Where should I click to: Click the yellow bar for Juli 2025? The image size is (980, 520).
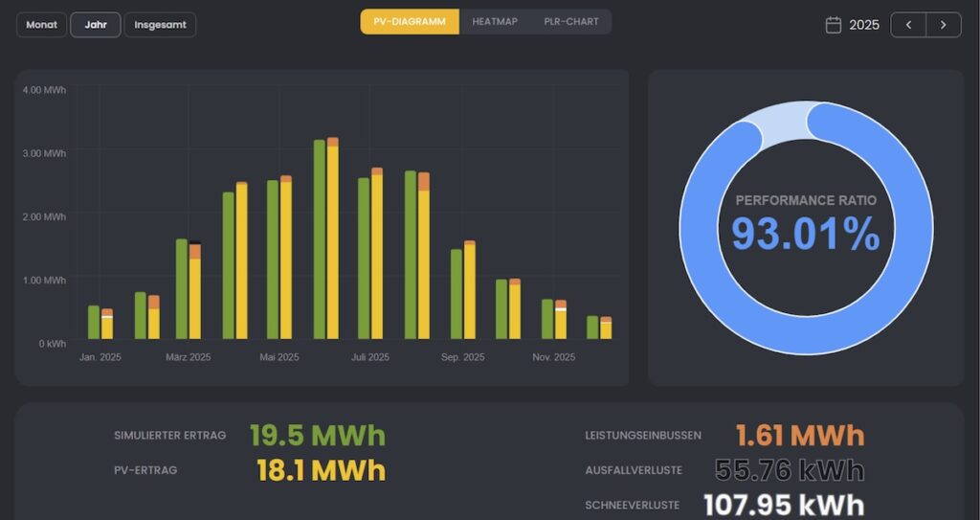[x=377, y=257]
